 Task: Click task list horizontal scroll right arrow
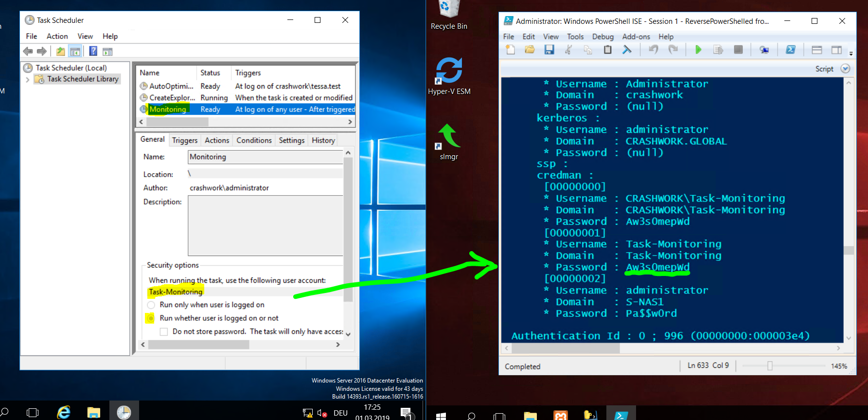(350, 122)
